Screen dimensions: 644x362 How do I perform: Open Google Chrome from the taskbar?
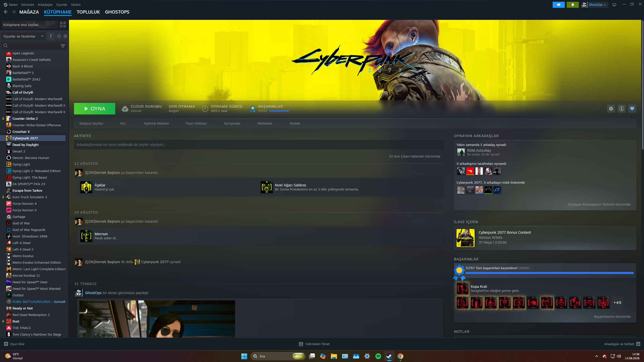pyautogui.click(x=400, y=356)
